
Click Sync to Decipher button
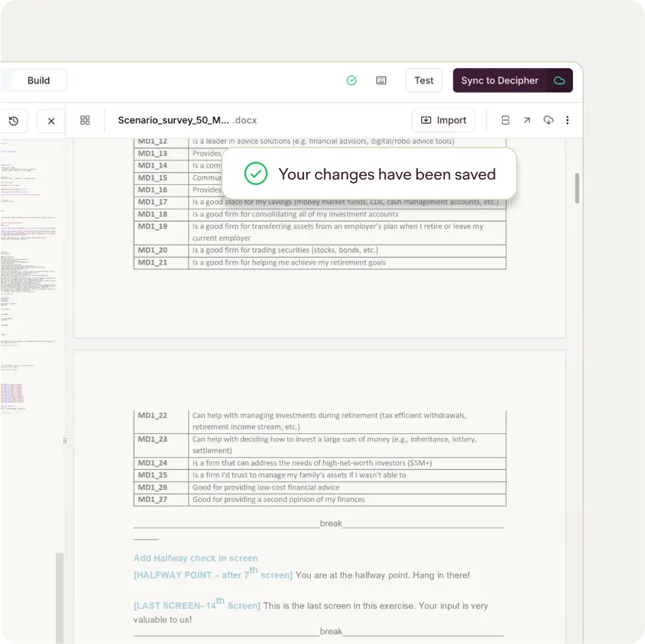499,80
